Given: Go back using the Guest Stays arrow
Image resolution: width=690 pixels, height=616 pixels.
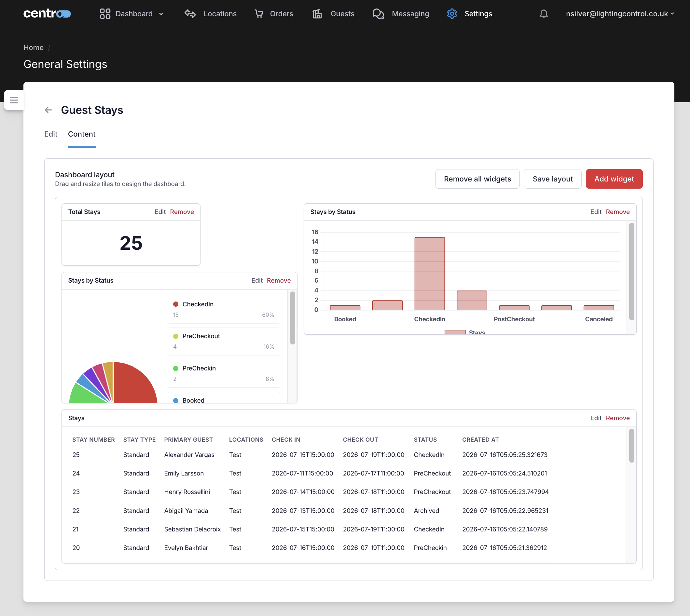Looking at the screenshot, I should coord(48,110).
